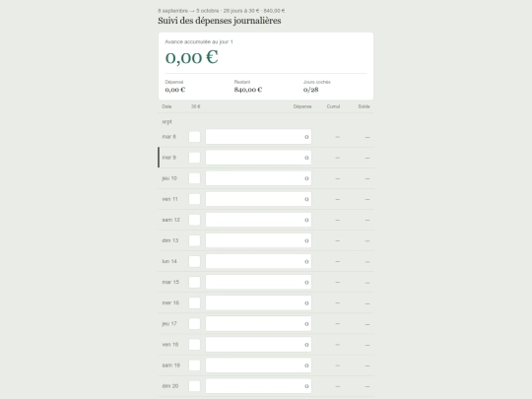Tick the checkbox for mer 9
The height and width of the screenshot is (399, 532).
(x=194, y=158)
